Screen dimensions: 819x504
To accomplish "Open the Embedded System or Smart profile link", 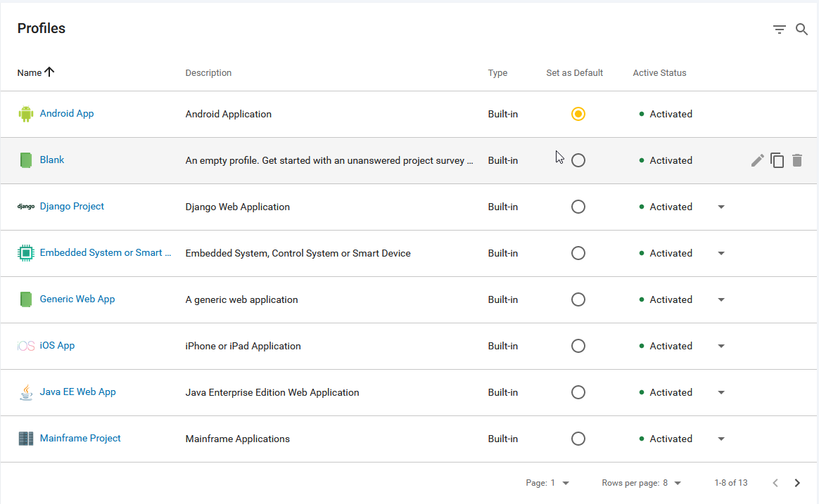I will pos(106,252).
